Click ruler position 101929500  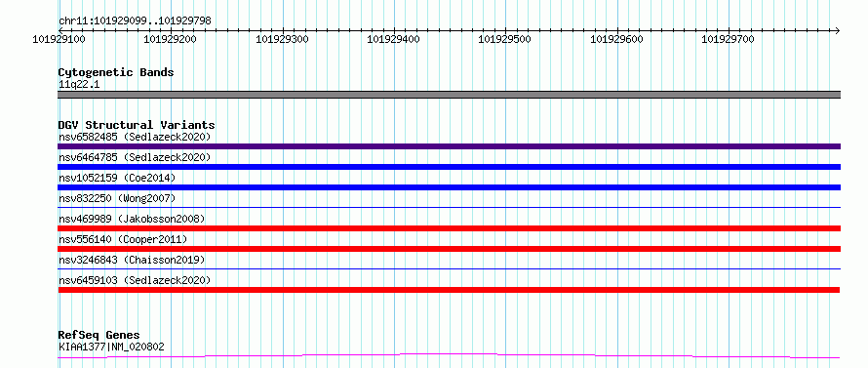pos(505,39)
